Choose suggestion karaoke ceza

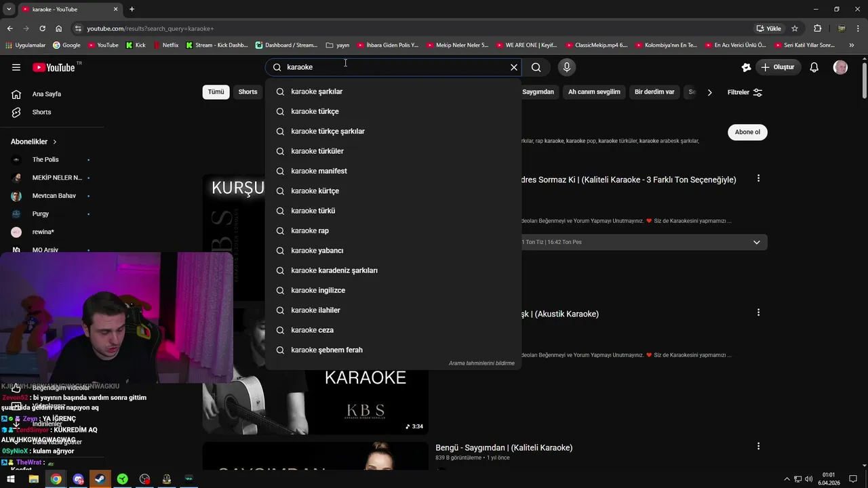tap(393, 330)
